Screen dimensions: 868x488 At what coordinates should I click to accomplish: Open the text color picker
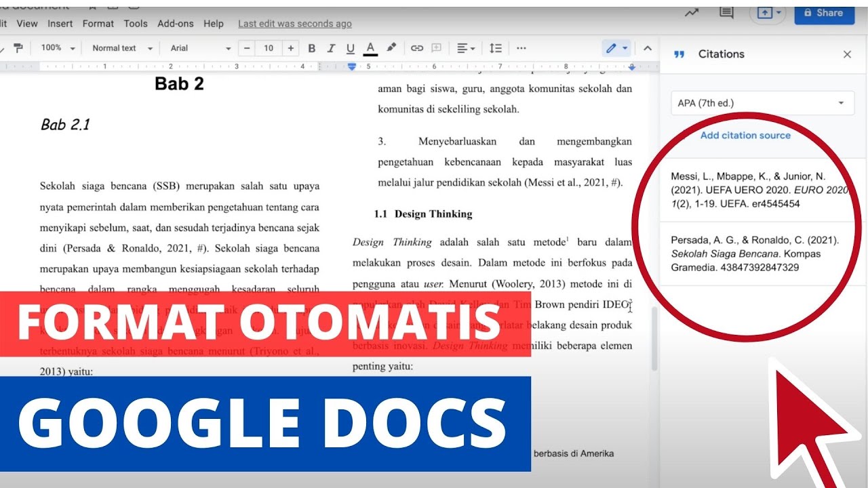370,48
